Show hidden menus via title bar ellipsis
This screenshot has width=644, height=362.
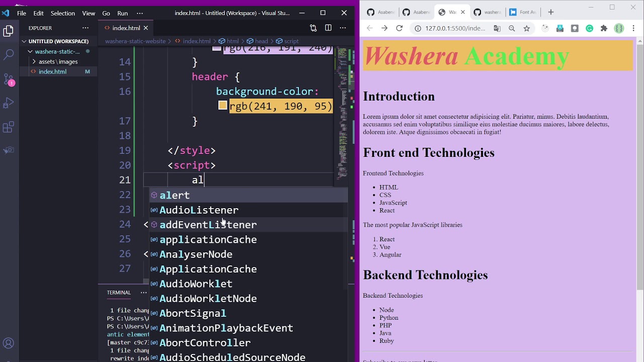(x=140, y=13)
